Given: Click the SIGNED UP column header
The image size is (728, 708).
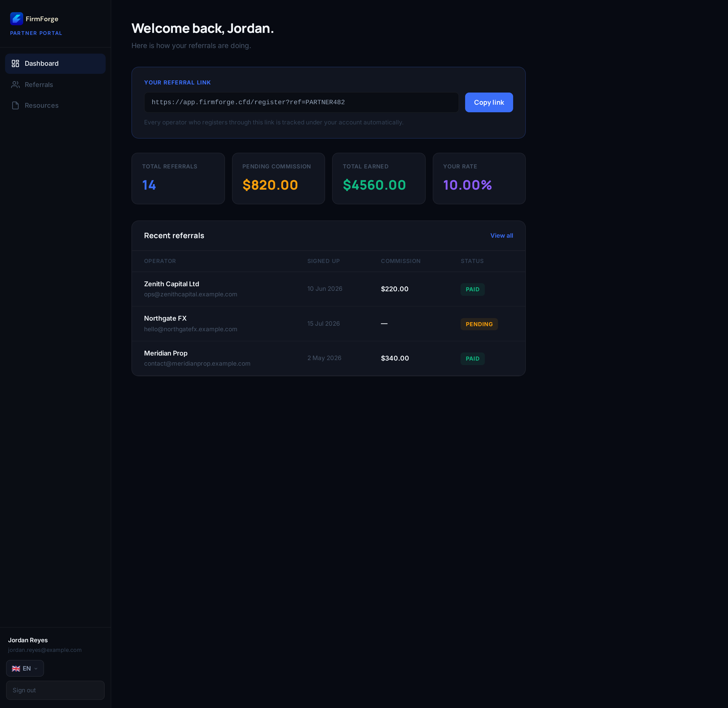Looking at the screenshot, I should point(324,261).
